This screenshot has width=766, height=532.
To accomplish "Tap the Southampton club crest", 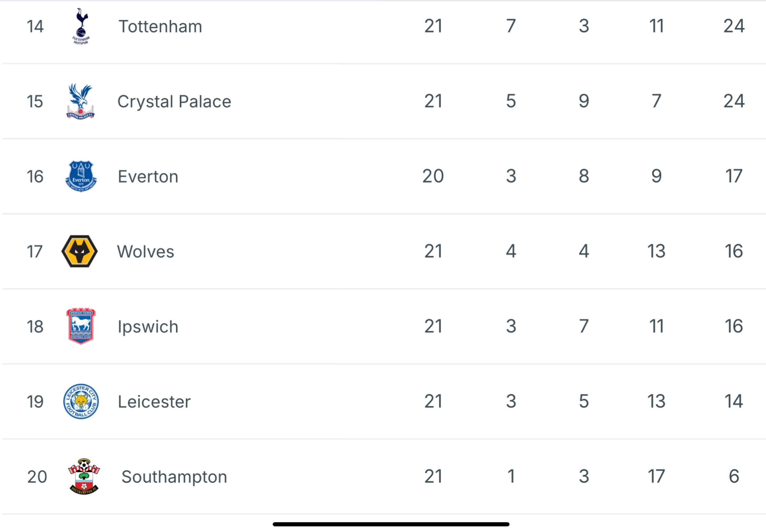I will [x=84, y=476].
